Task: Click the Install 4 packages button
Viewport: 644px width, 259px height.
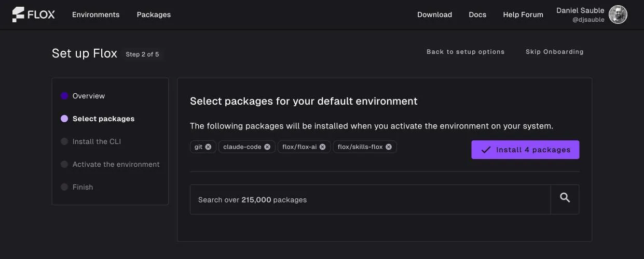Action: click(x=525, y=150)
